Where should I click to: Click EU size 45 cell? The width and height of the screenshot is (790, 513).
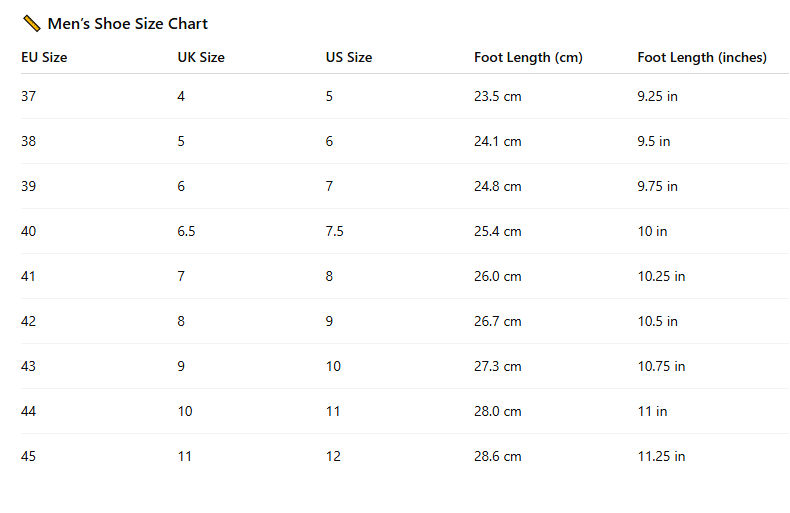point(28,456)
